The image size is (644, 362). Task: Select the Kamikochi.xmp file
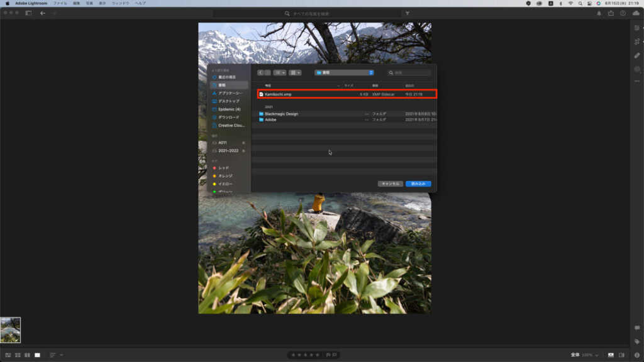(x=347, y=94)
